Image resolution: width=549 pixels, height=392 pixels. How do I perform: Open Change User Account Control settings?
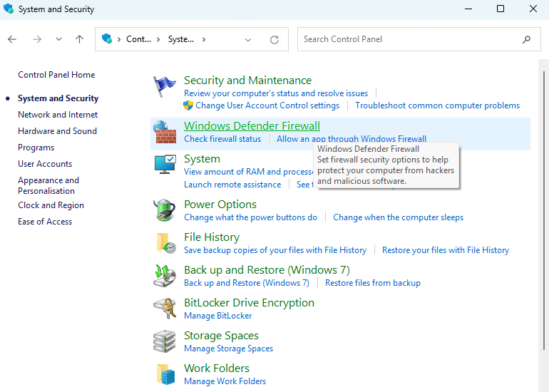267,105
